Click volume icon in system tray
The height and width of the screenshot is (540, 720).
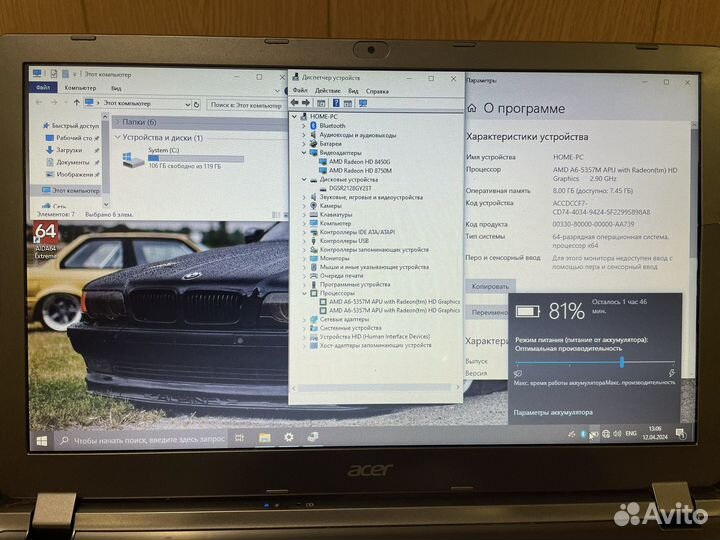617,433
